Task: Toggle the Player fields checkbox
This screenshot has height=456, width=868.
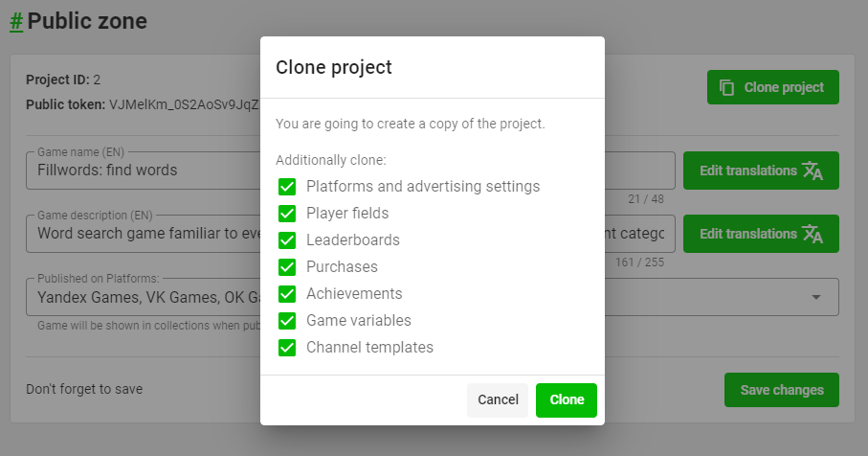Action: pos(287,214)
